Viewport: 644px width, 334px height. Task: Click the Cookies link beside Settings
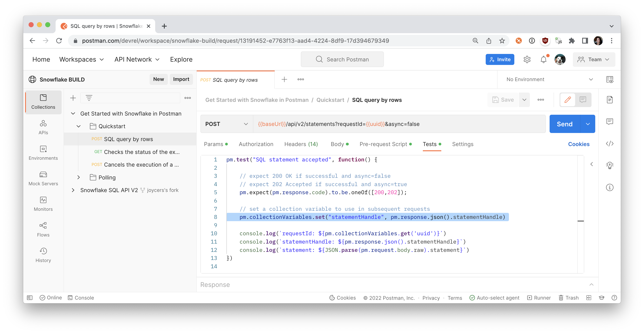coord(578,144)
